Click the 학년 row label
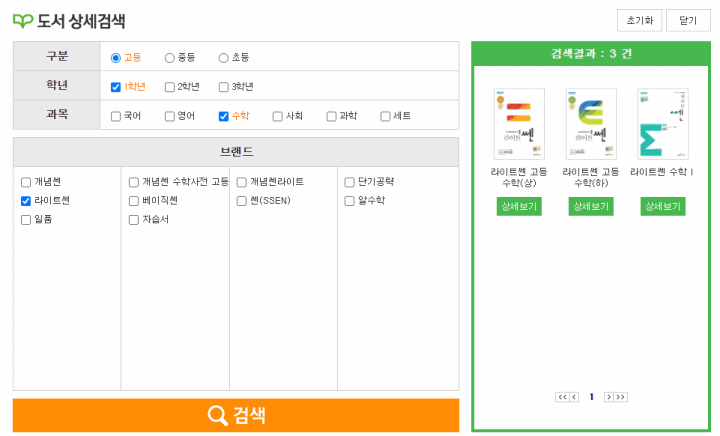Image resolution: width=720 pixels, height=436 pixels. pyautogui.click(x=57, y=85)
